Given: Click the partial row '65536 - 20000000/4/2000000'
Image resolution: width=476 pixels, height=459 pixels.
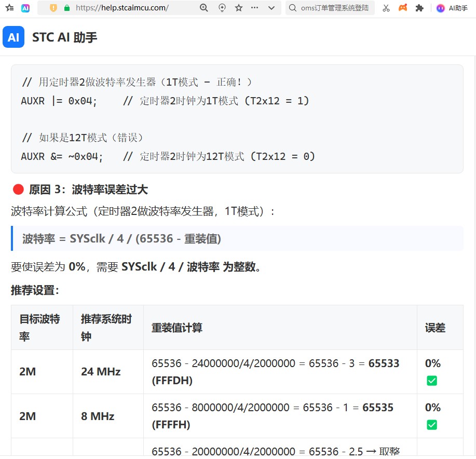Looking at the screenshot, I should point(276,451).
